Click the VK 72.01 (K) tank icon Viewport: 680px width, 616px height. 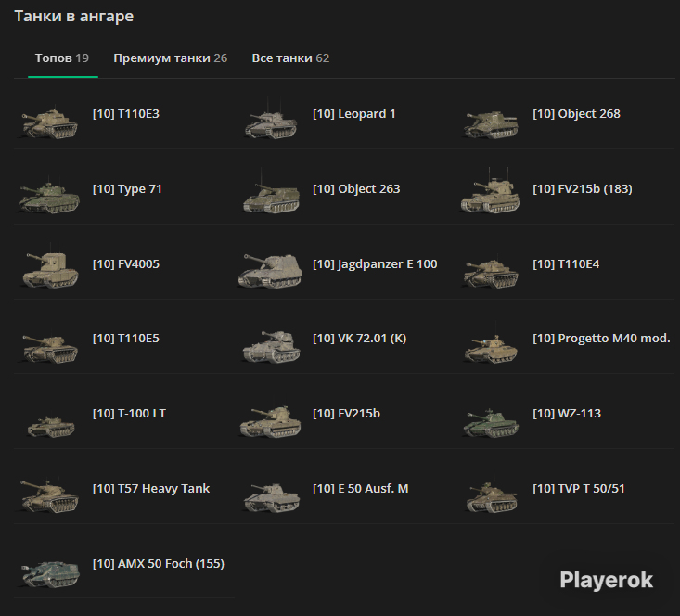coord(271,346)
